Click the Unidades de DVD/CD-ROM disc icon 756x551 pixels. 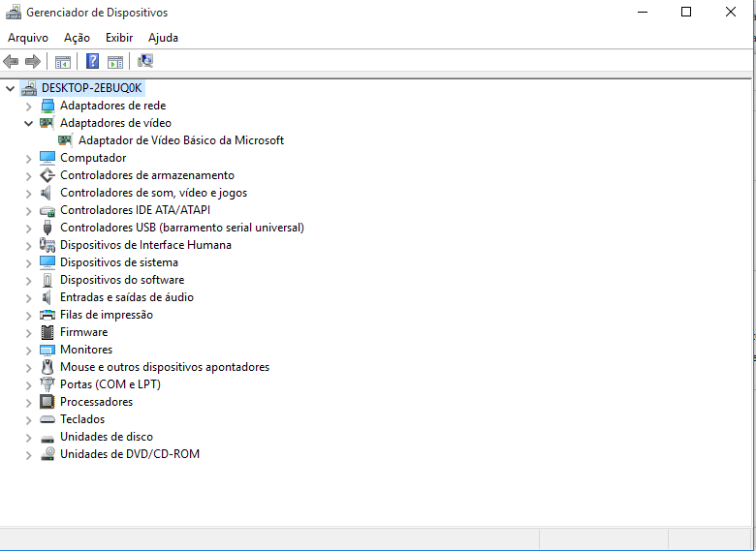[x=47, y=454]
